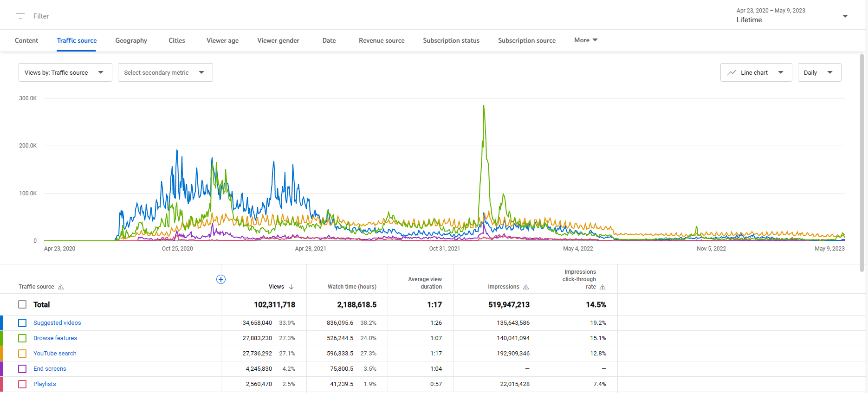Image resolution: width=868 pixels, height=393 pixels.
Task: Open the Select secondary metric dropdown
Action: point(165,73)
